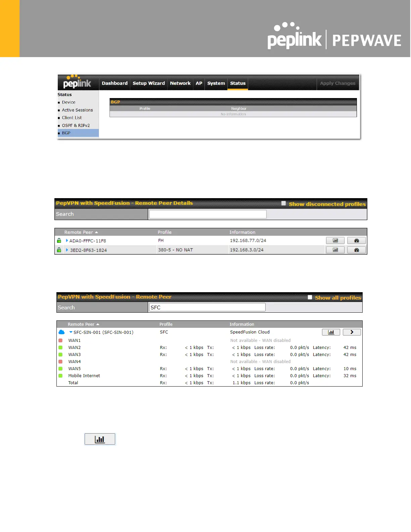The height and width of the screenshot is (532, 411).
Task: Click the 192.168.3.0/24 information cell
Action: (x=247, y=250)
